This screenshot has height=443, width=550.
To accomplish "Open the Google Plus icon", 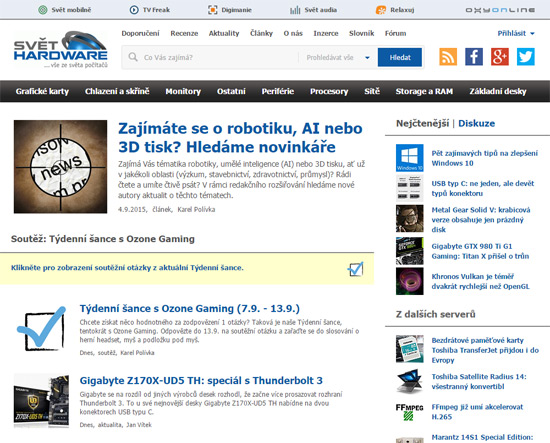I will pos(500,57).
